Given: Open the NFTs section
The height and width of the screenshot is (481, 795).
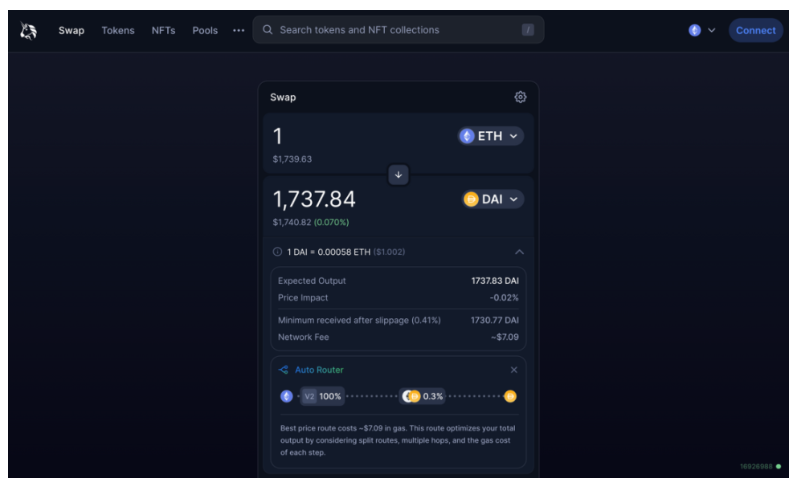Looking at the screenshot, I should [163, 30].
